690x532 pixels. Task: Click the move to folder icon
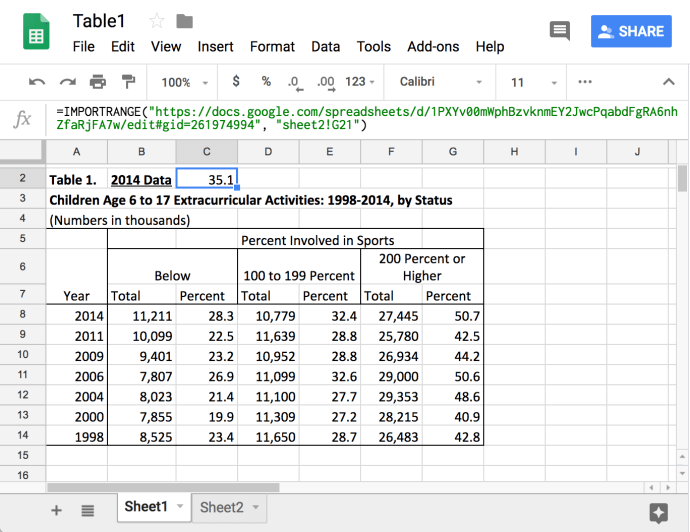184,21
